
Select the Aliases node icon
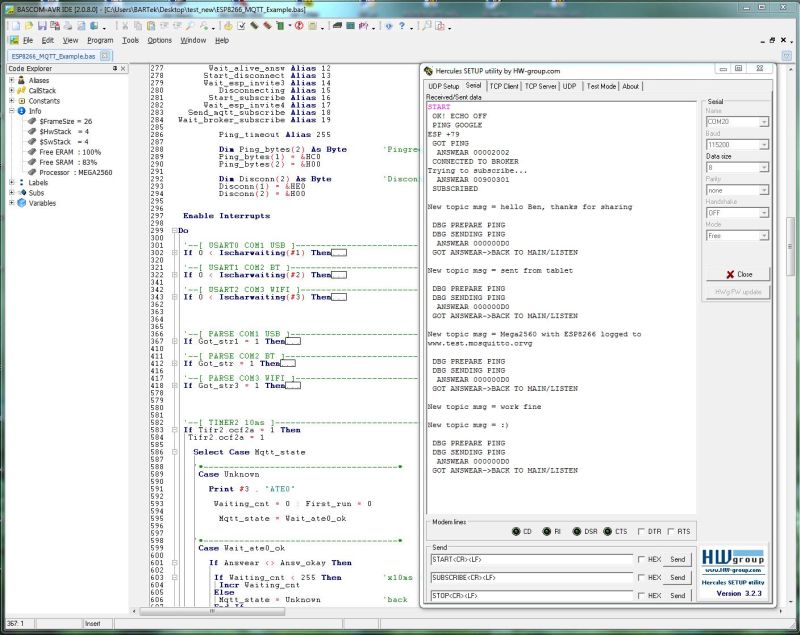click(21, 80)
